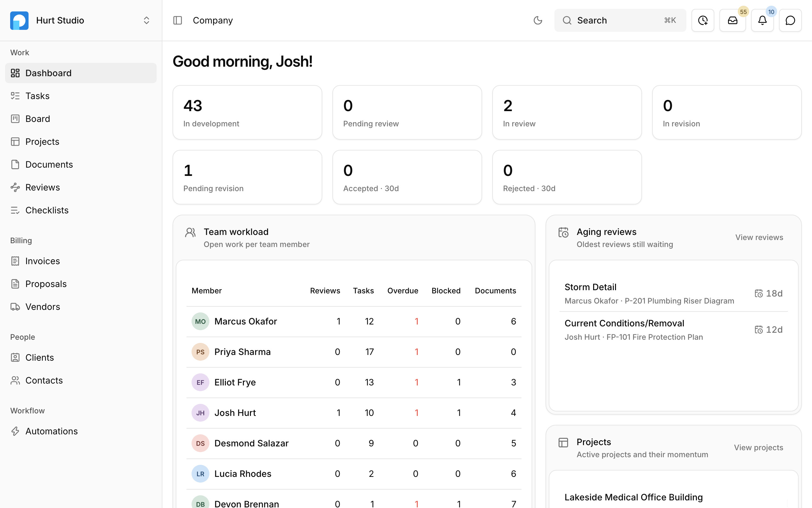The image size is (812, 508).
Task: Click the JH avatar for Josh Hurt
Action: [200, 413]
